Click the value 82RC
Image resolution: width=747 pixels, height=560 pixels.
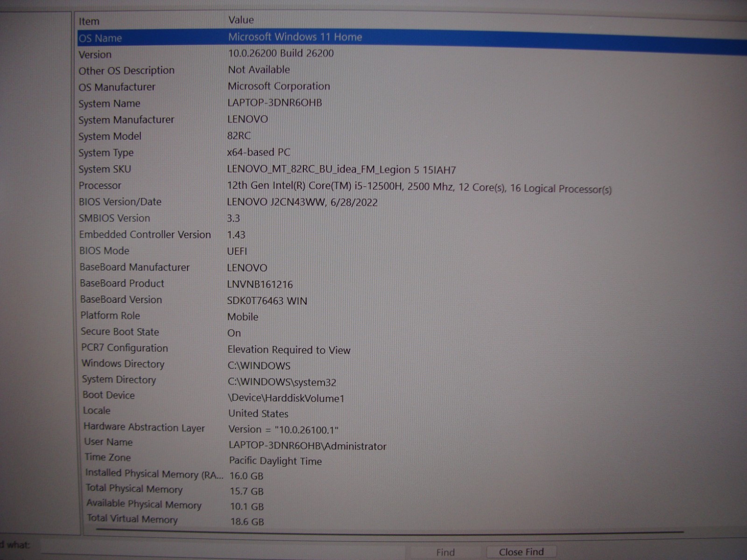coord(239,136)
